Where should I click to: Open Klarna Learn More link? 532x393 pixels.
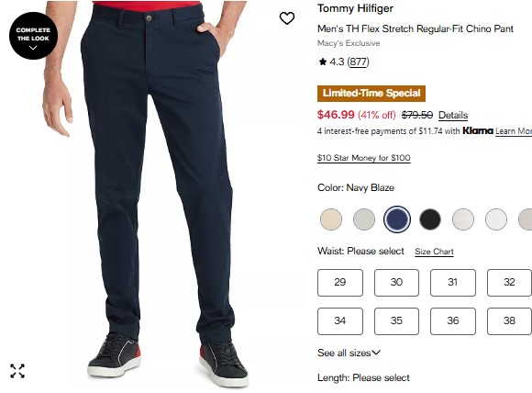pos(514,131)
